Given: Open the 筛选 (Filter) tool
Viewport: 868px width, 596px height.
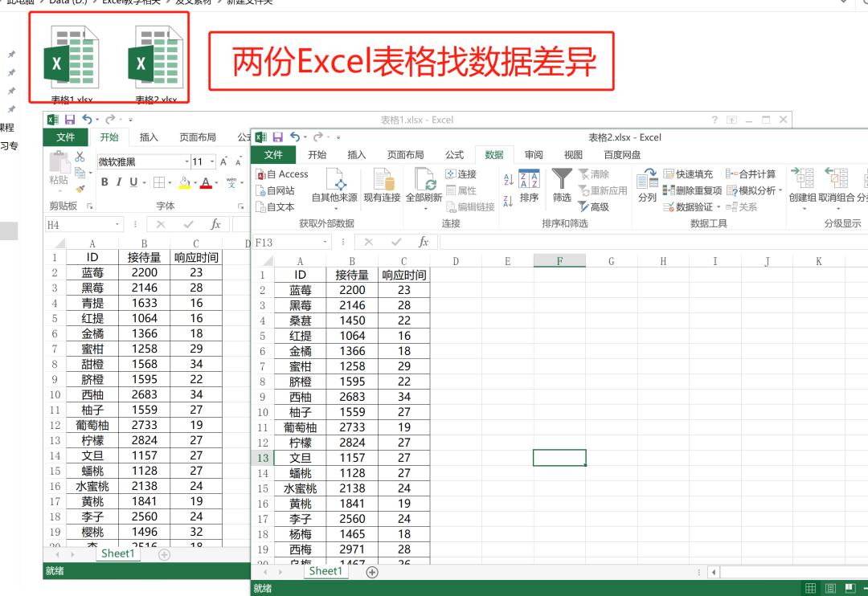Looking at the screenshot, I should [563, 186].
